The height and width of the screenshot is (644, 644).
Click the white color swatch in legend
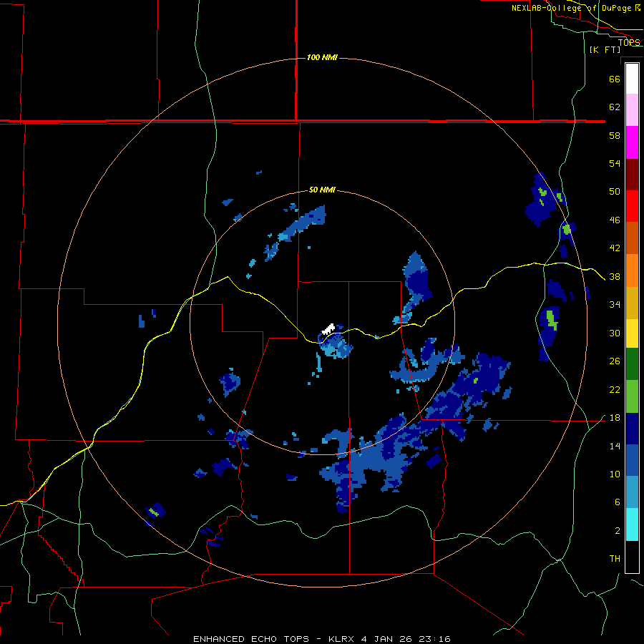[632, 79]
